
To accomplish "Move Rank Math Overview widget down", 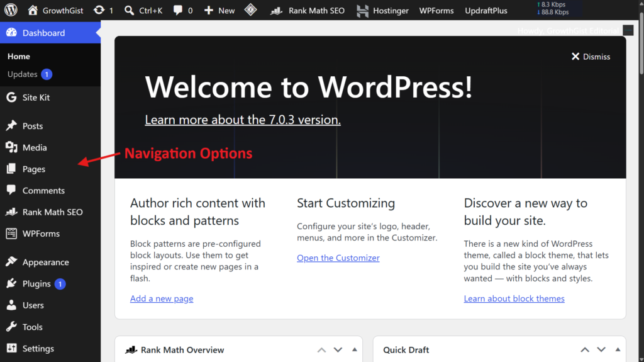I will (338, 350).
